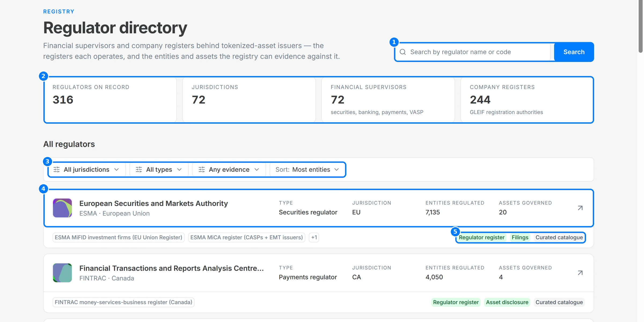Open the Sort: Most entities dropdown
The image size is (644, 322).
[x=308, y=170]
